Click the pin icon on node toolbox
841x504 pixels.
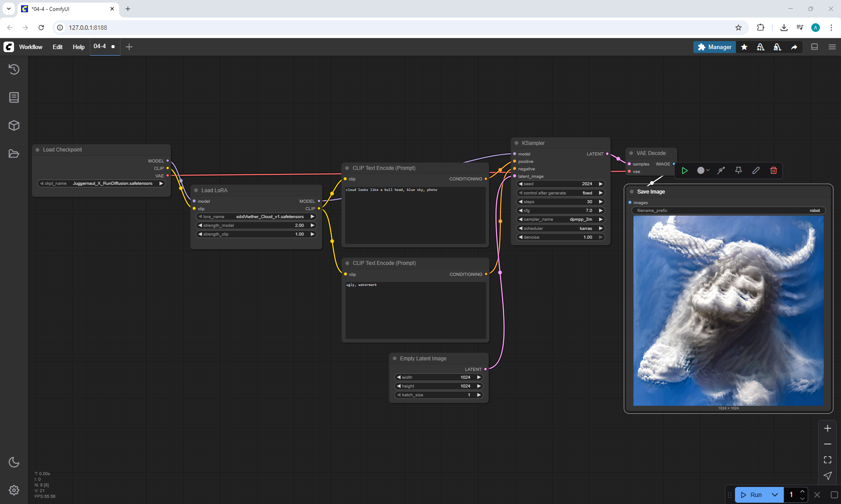tap(739, 170)
